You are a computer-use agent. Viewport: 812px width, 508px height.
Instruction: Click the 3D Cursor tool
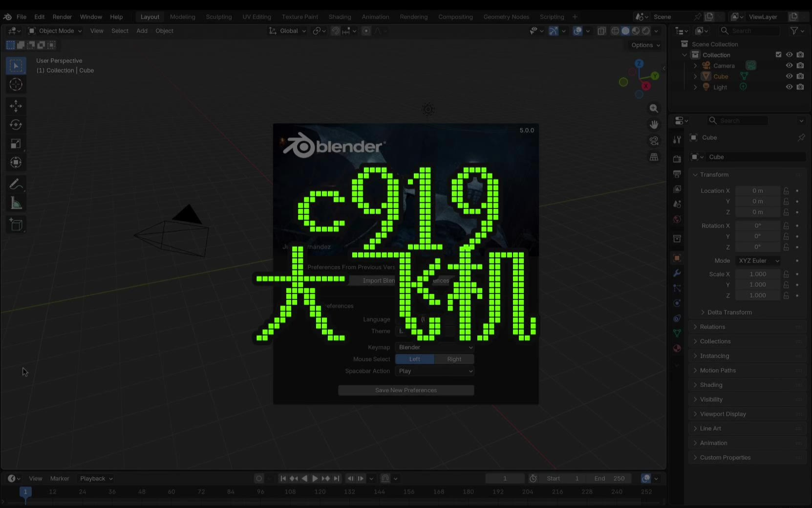pos(16,85)
